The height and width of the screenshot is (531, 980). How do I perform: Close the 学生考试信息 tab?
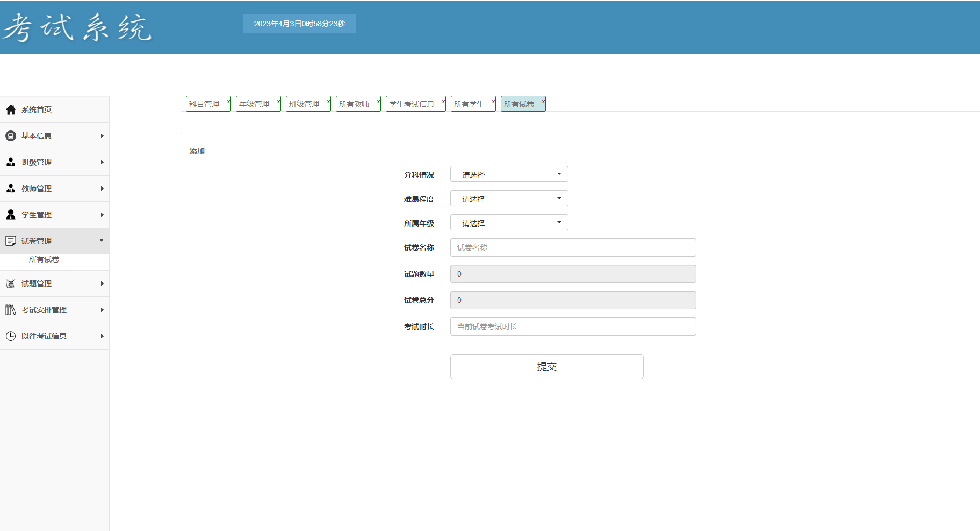click(x=443, y=101)
